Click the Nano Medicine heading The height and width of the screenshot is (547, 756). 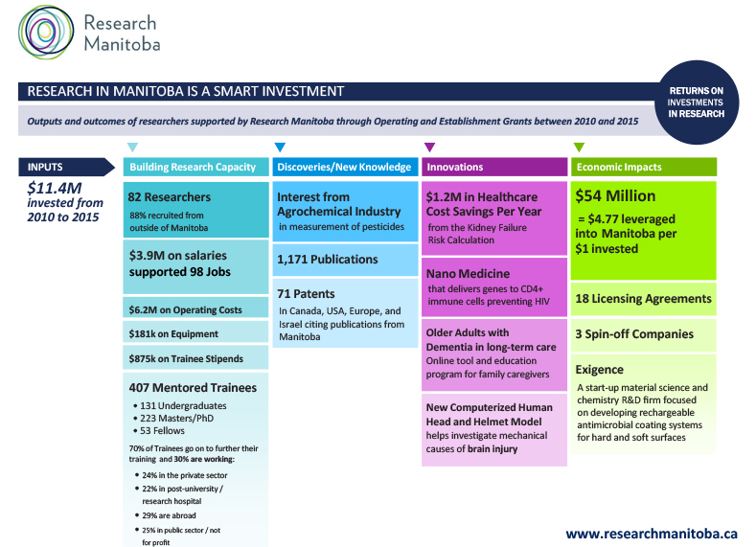(x=468, y=274)
